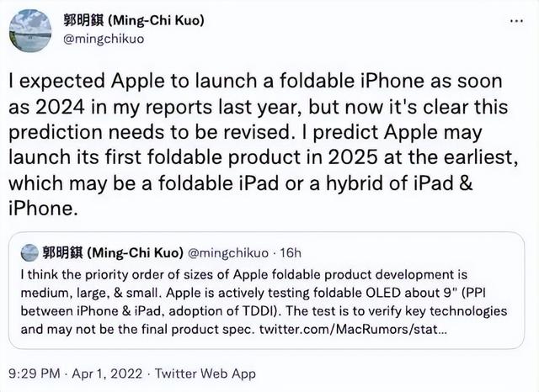The height and width of the screenshot is (392, 539).
Task: Click @mingchikuo handle in the quoted tweet
Action: coord(228,253)
